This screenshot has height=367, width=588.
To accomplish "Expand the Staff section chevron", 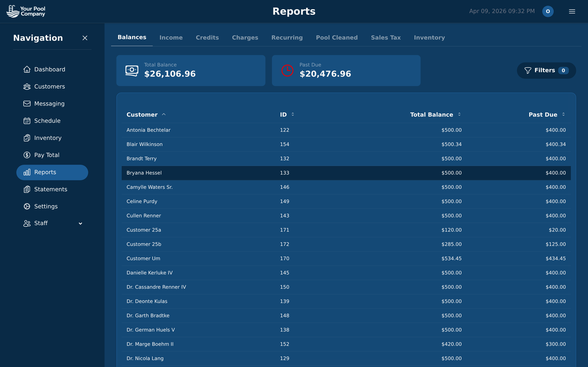I will (x=80, y=223).
